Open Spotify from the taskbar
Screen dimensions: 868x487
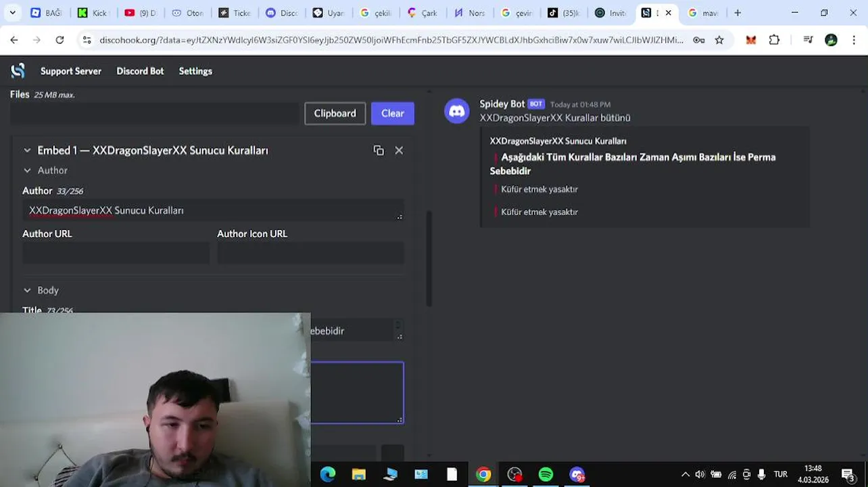[x=546, y=474]
